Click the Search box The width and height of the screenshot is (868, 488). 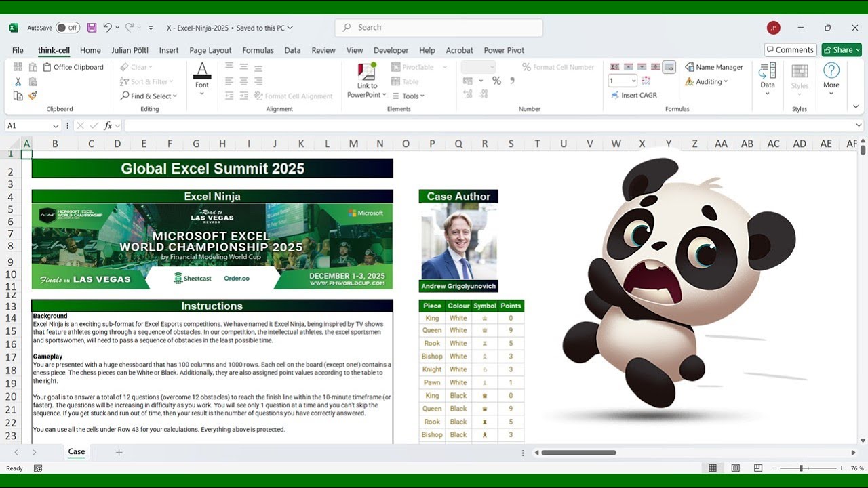439,28
